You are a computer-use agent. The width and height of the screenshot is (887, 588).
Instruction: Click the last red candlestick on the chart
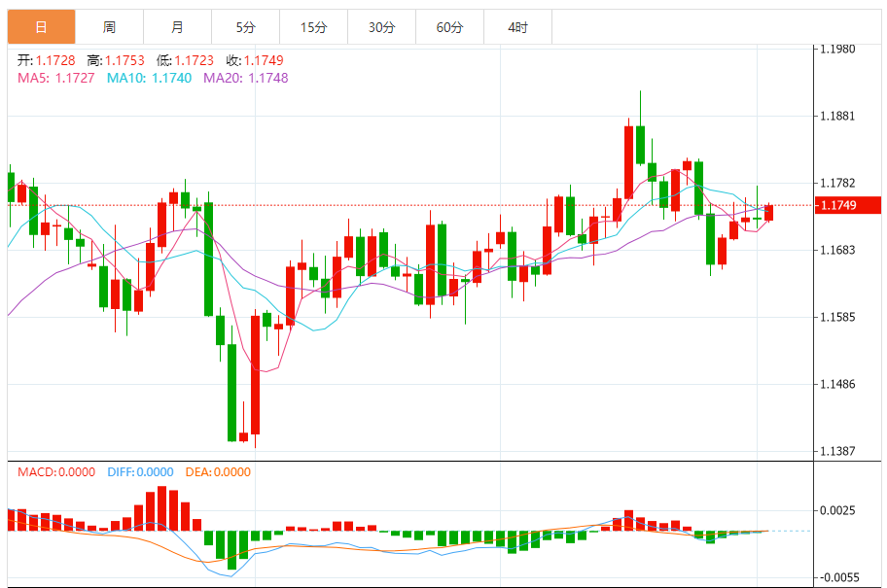pos(768,213)
